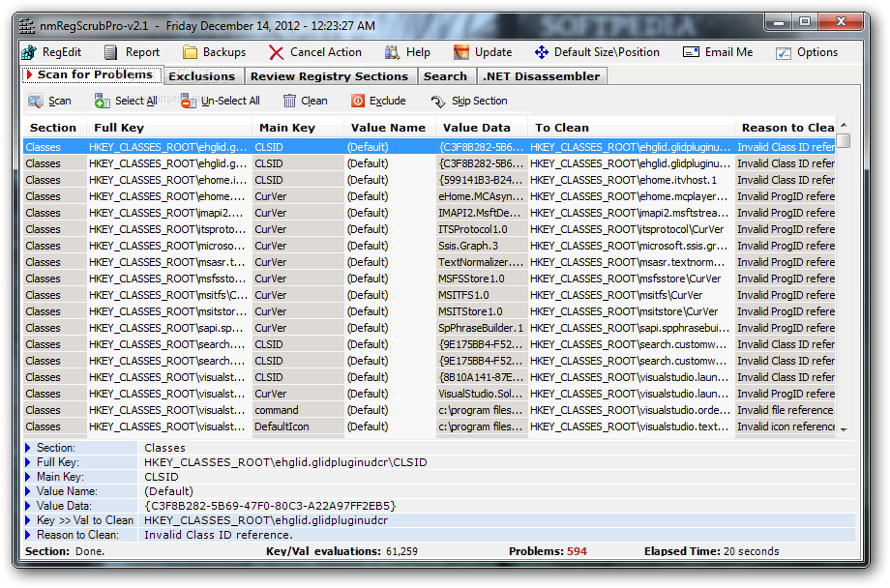Click the Exclude red icon
This screenshot has height=588, width=890.
pos(358,101)
